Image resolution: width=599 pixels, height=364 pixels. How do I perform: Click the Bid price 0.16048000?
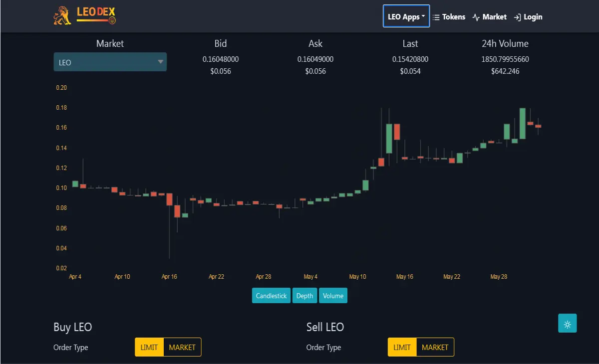click(x=221, y=59)
